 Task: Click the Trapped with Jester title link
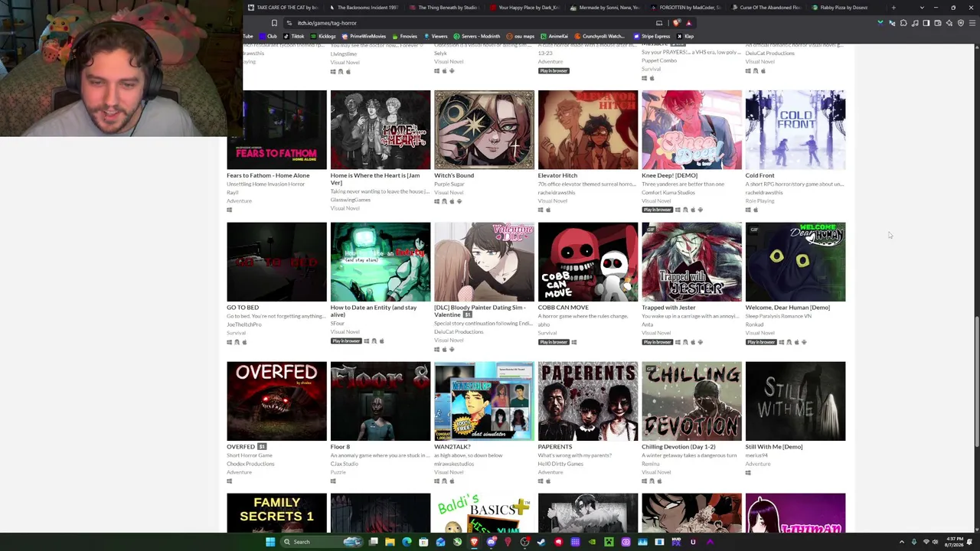tap(668, 308)
